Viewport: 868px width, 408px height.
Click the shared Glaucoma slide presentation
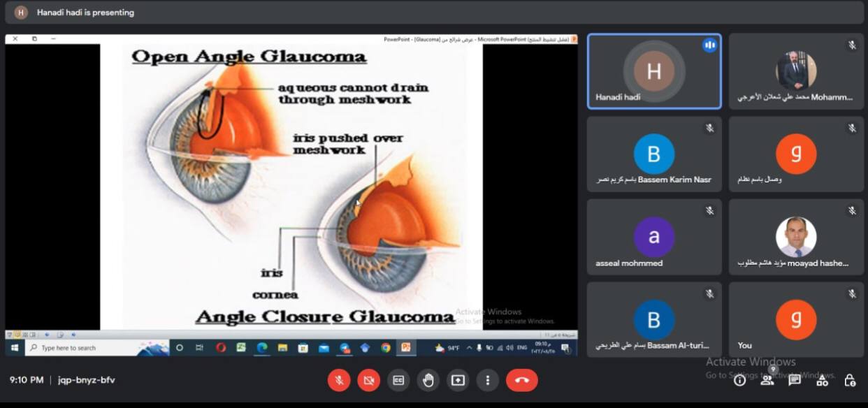(x=291, y=187)
